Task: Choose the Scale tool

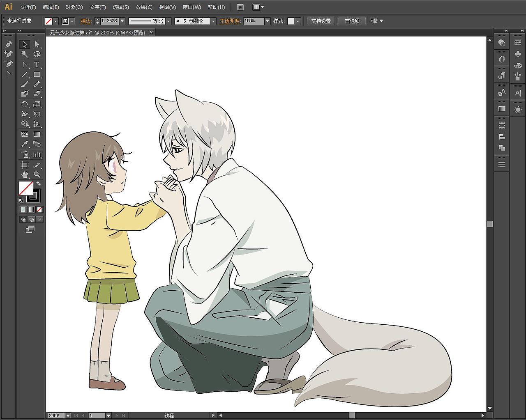Action: click(37, 104)
